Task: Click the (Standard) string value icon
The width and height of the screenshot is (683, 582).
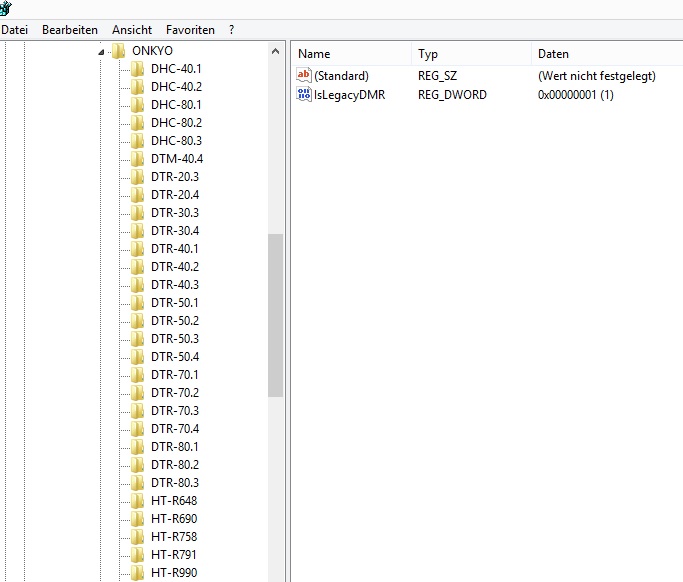Action: 304,75
